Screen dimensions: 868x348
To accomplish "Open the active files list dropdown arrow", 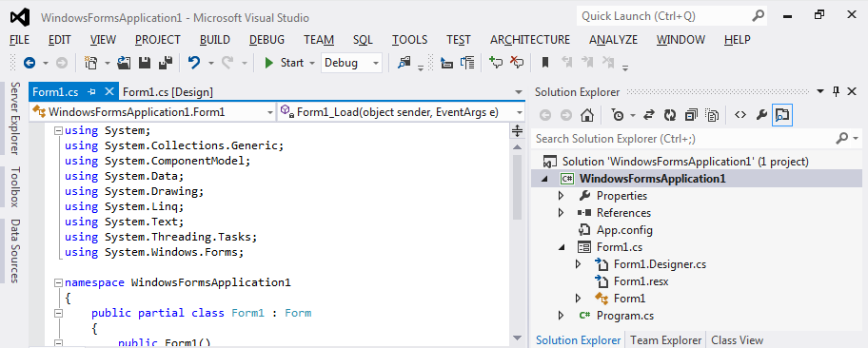I will click(518, 92).
